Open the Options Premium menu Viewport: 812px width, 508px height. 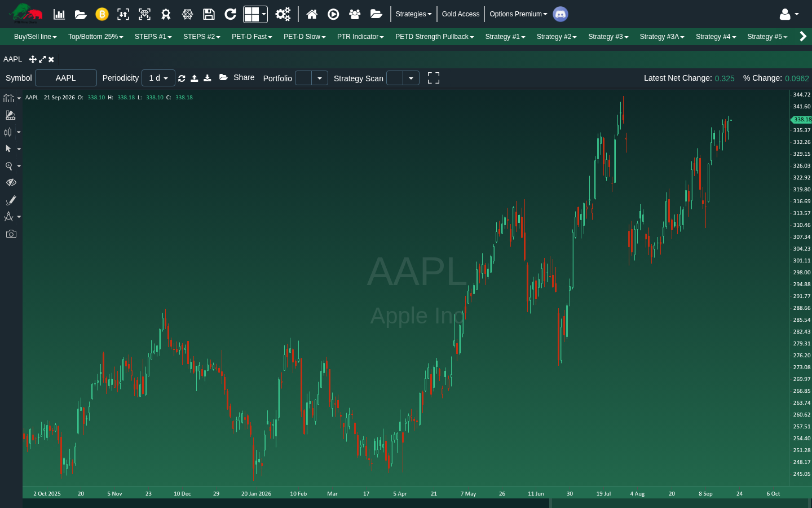click(518, 14)
